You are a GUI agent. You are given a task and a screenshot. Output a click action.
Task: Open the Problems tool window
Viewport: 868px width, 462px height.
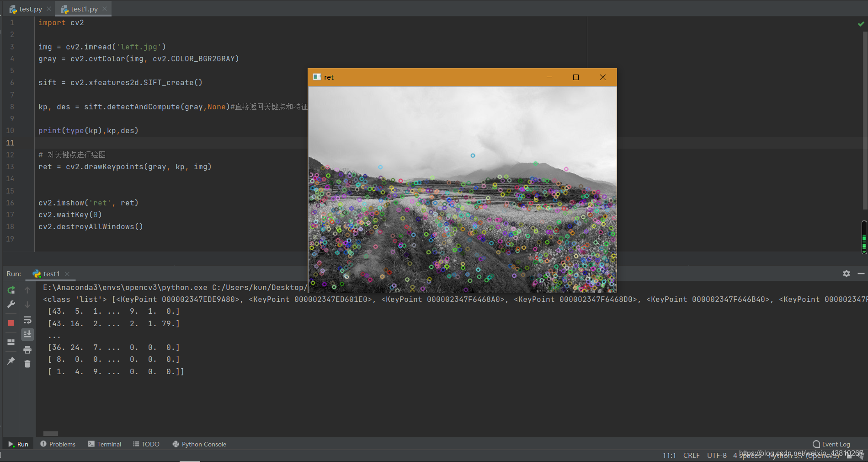tap(58, 444)
